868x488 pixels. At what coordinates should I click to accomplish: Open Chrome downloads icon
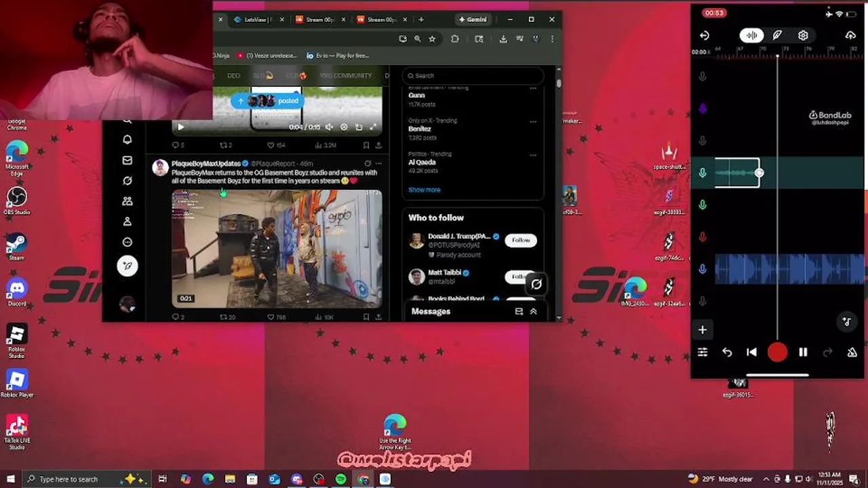point(503,39)
